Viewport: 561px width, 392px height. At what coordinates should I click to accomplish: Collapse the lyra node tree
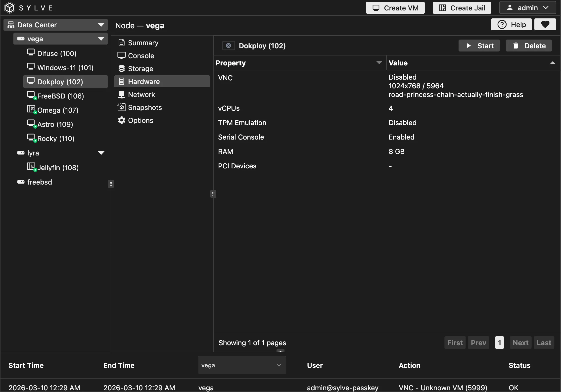(x=101, y=153)
